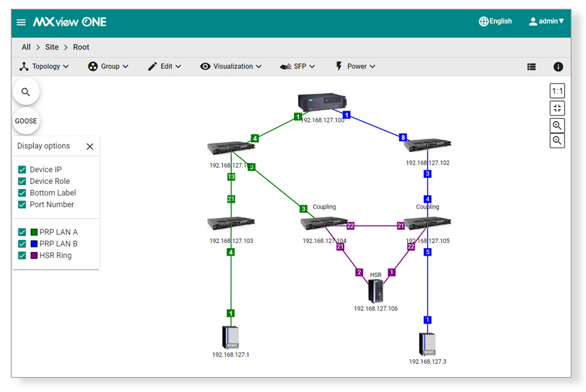
Task: Open the Visualization dropdown
Action: click(231, 67)
